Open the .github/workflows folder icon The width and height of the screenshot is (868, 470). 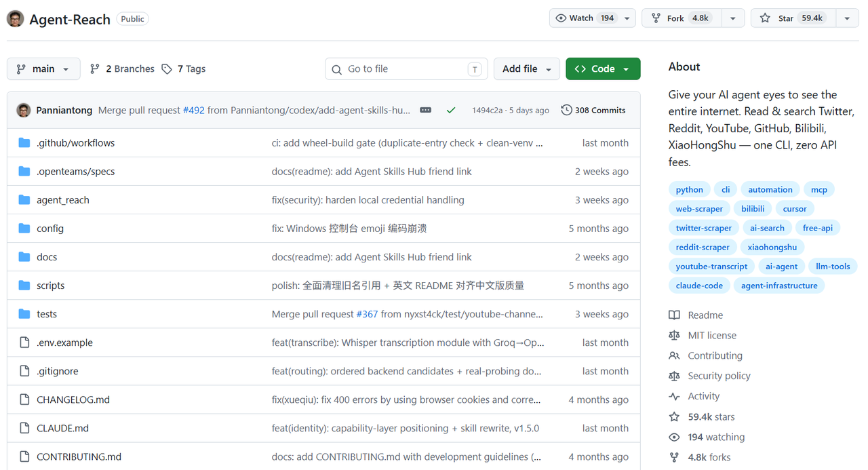[24, 142]
